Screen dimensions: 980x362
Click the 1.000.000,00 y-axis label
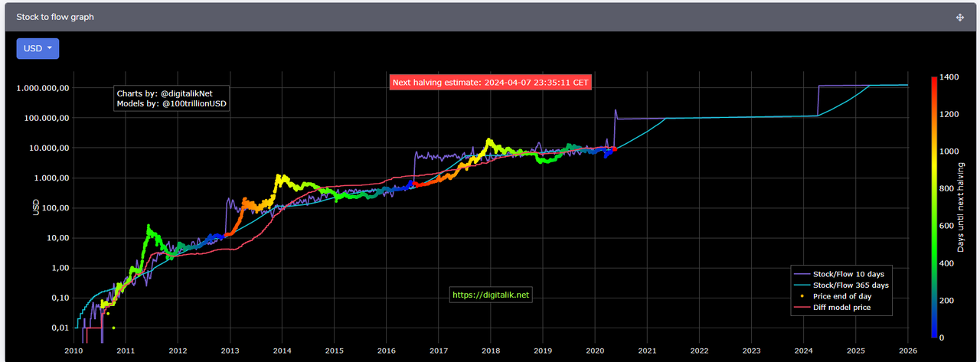point(43,88)
